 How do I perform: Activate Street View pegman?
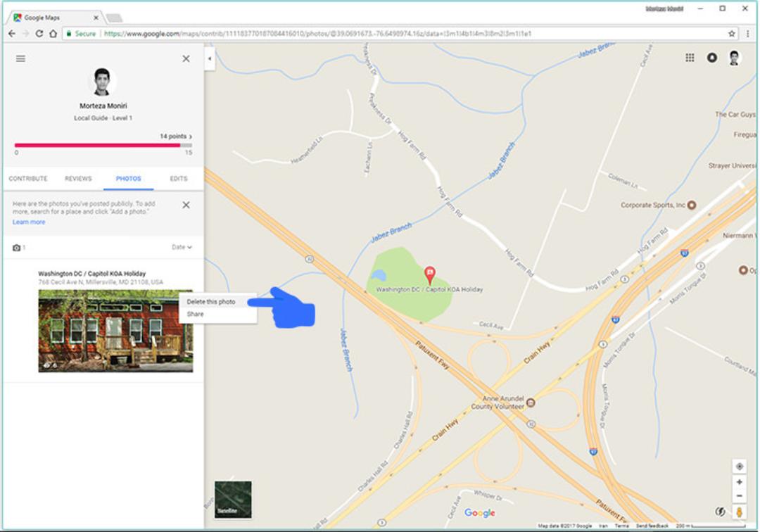click(739, 512)
